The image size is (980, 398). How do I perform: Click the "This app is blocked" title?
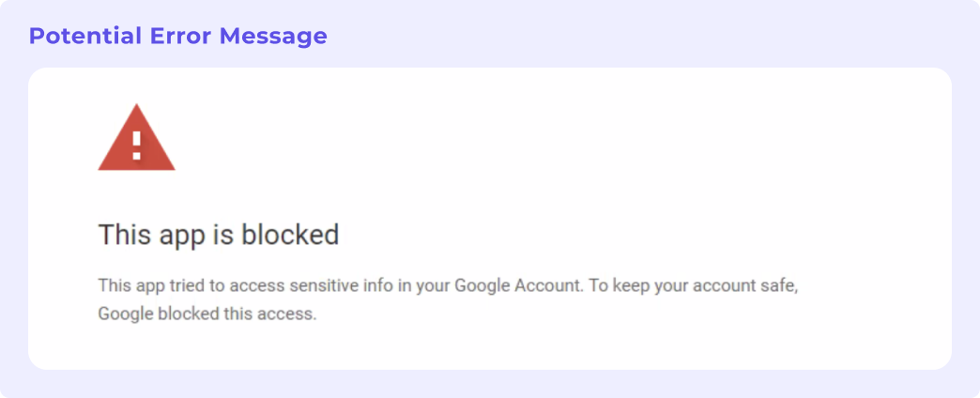(x=219, y=235)
